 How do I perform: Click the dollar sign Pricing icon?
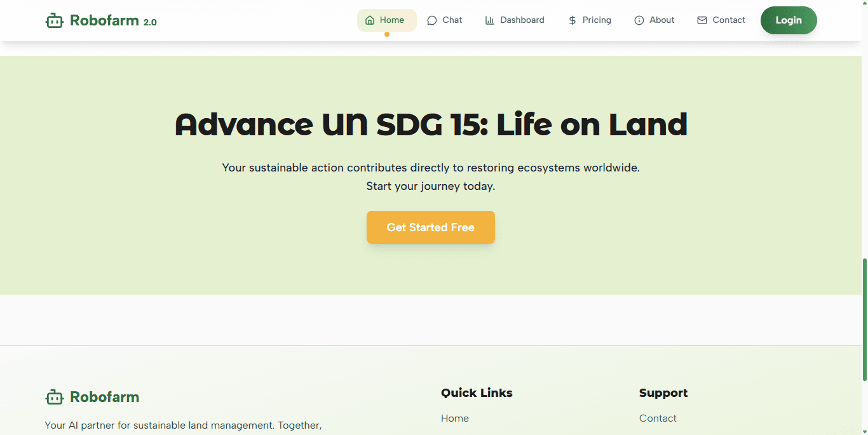pos(573,20)
